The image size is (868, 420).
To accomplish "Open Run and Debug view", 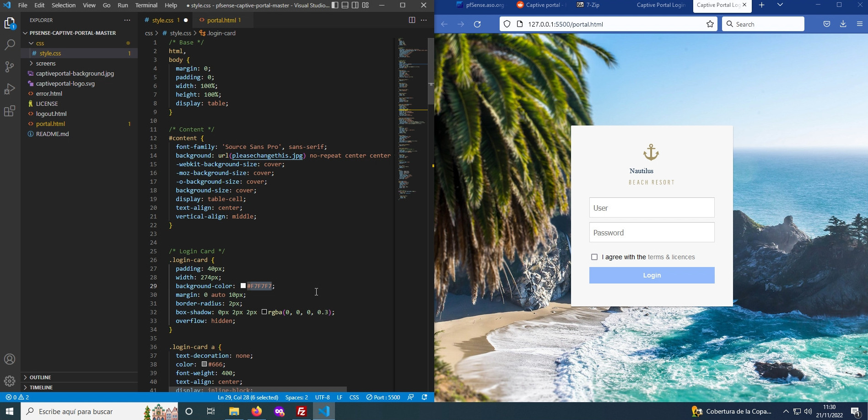I will click(10, 89).
